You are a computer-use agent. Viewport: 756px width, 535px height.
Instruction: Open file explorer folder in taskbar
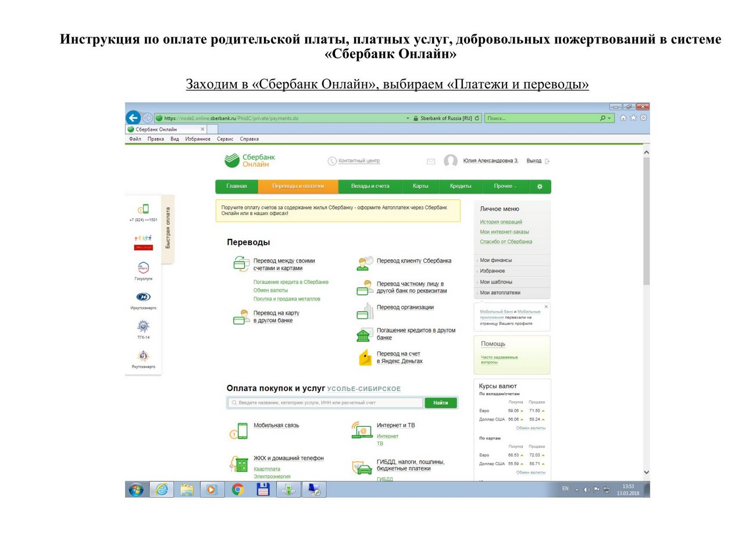coord(187,490)
